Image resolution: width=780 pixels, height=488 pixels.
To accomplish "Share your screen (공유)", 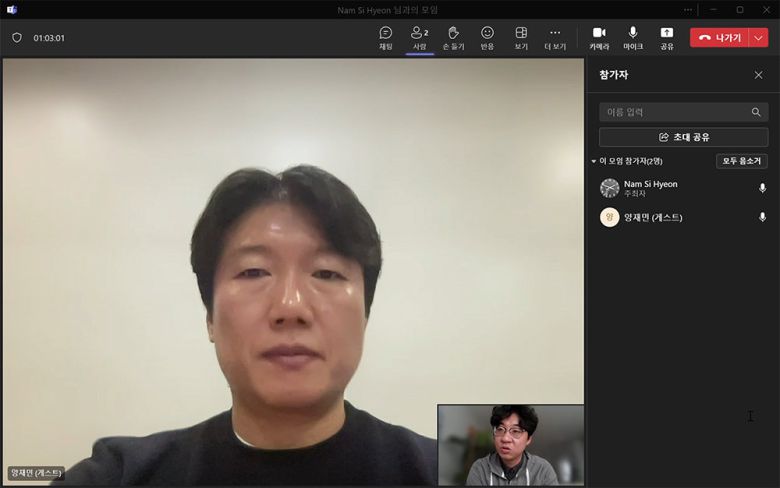I will (x=667, y=38).
